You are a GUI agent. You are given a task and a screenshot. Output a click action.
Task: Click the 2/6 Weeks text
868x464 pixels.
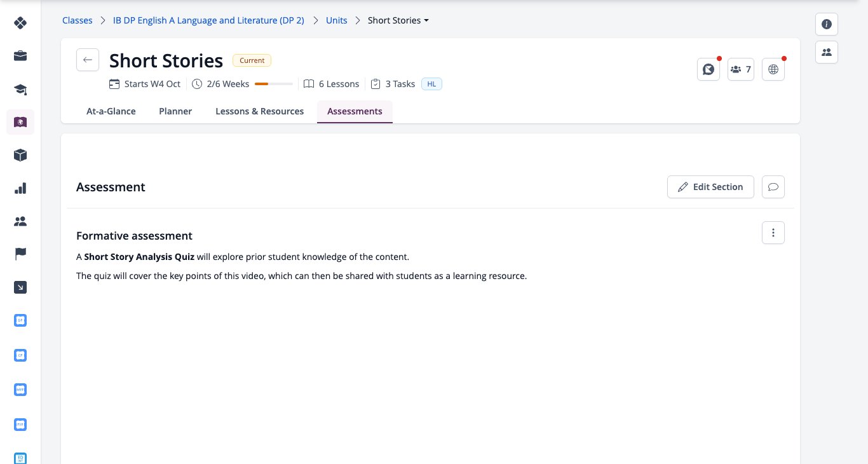click(228, 84)
